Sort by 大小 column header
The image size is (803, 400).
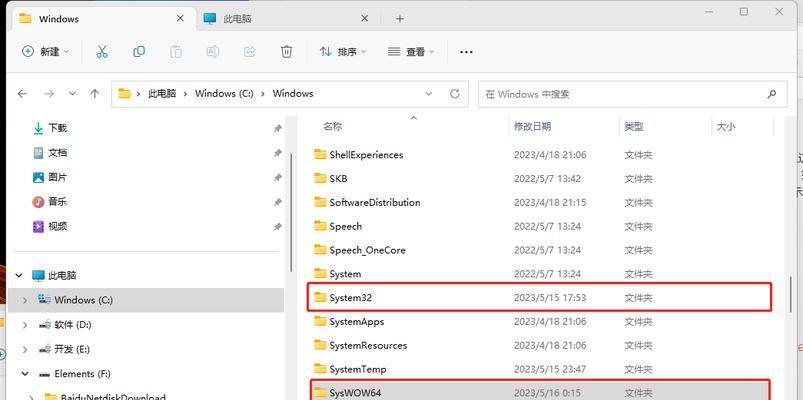click(726, 127)
